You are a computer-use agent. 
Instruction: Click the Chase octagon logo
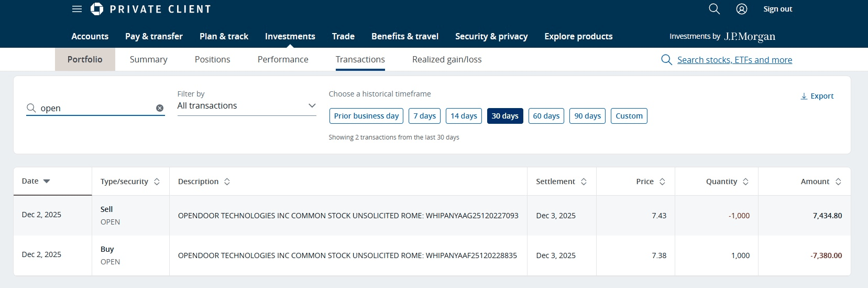point(97,9)
